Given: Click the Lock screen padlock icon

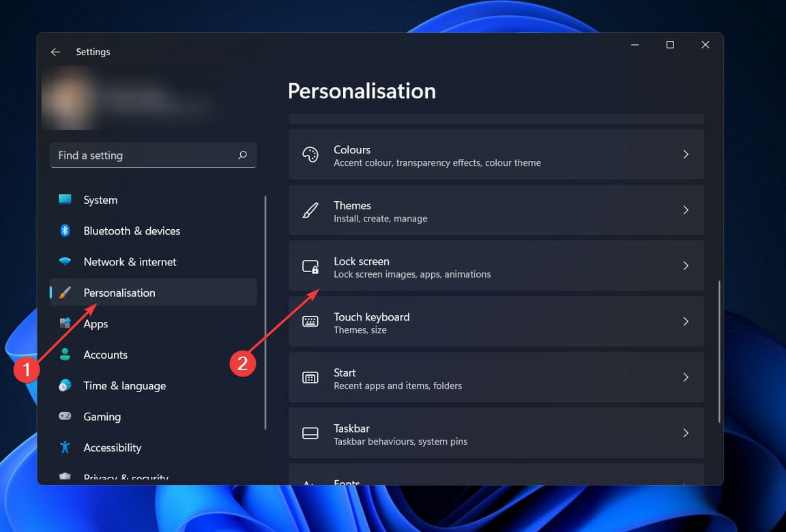Looking at the screenshot, I should (x=311, y=266).
